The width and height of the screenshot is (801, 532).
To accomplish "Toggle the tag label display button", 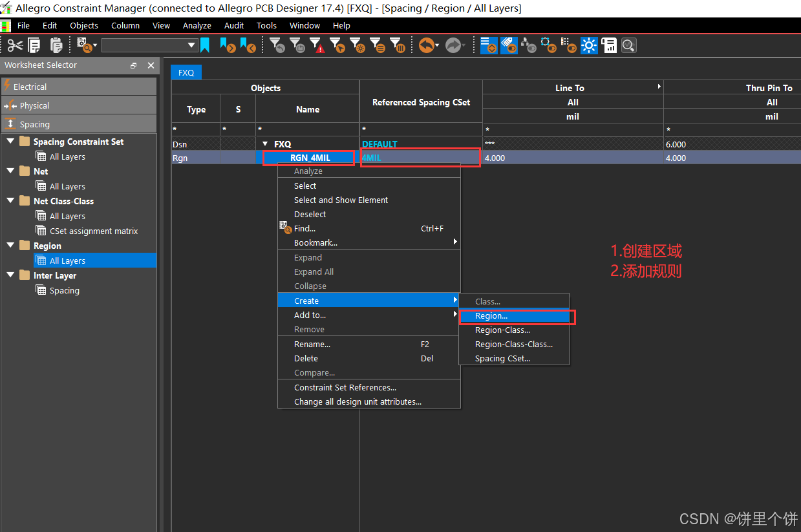I will pos(509,45).
